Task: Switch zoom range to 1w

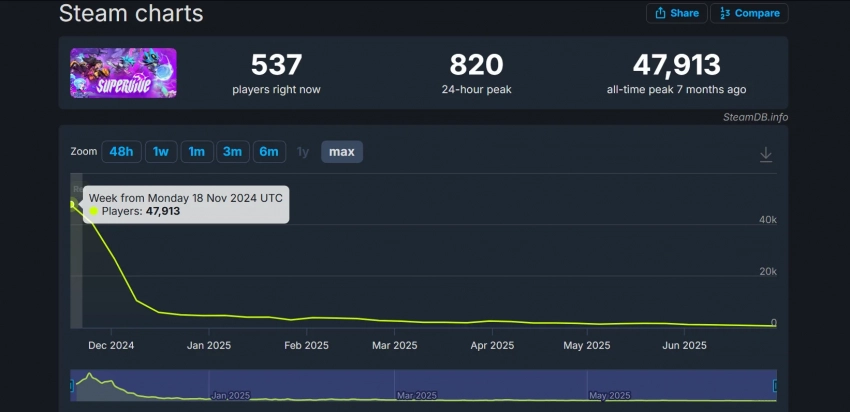Action: (x=160, y=152)
